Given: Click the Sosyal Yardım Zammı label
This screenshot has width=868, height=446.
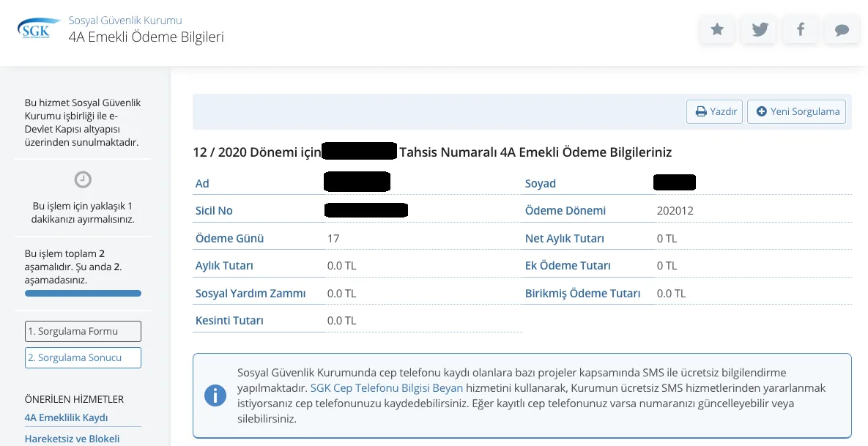Looking at the screenshot, I should point(251,293).
